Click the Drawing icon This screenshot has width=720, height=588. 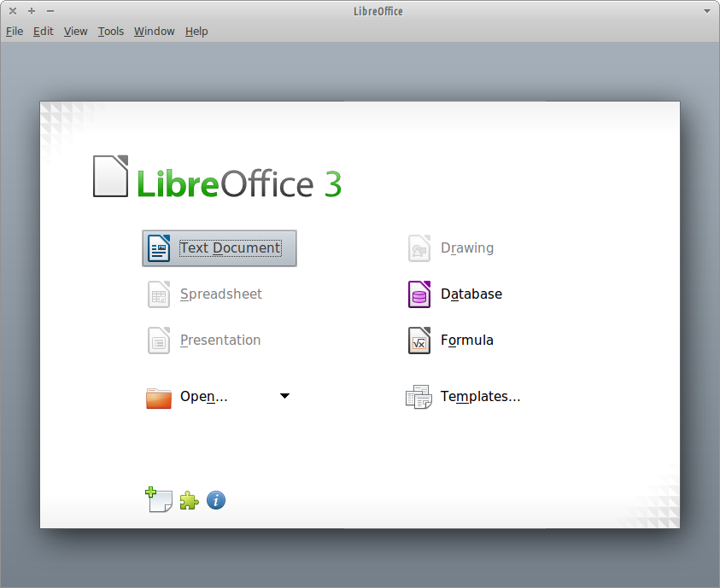(419, 248)
